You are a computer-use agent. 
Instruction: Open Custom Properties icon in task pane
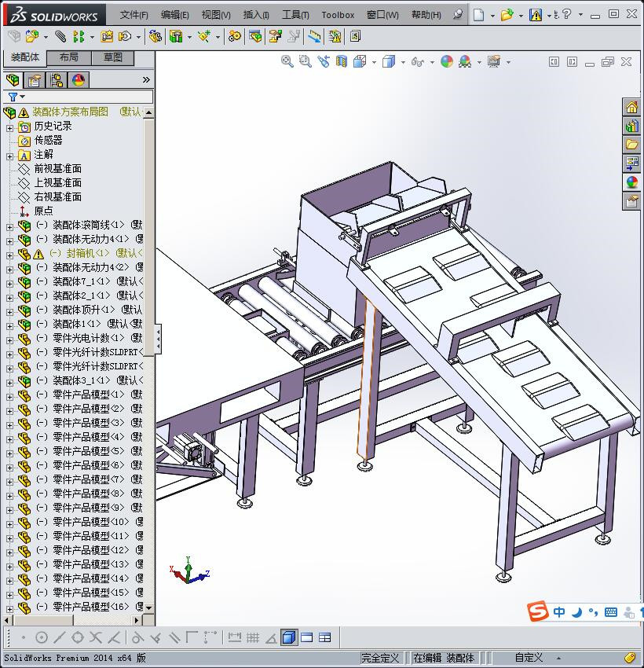tap(631, 200)
